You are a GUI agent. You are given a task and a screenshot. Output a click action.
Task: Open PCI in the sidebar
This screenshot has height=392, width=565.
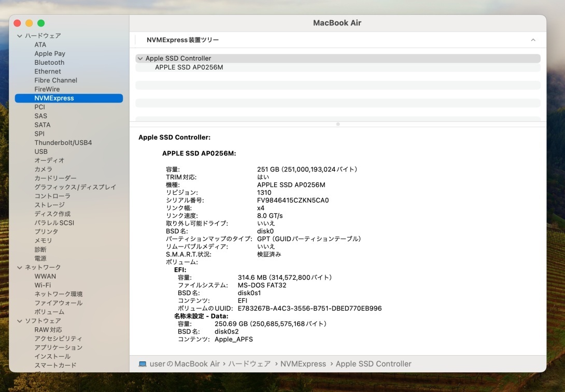[x=39, y=107]
